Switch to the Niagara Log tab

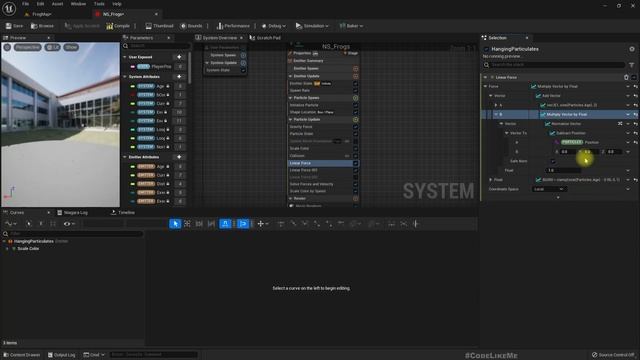[x=73, y=213]
